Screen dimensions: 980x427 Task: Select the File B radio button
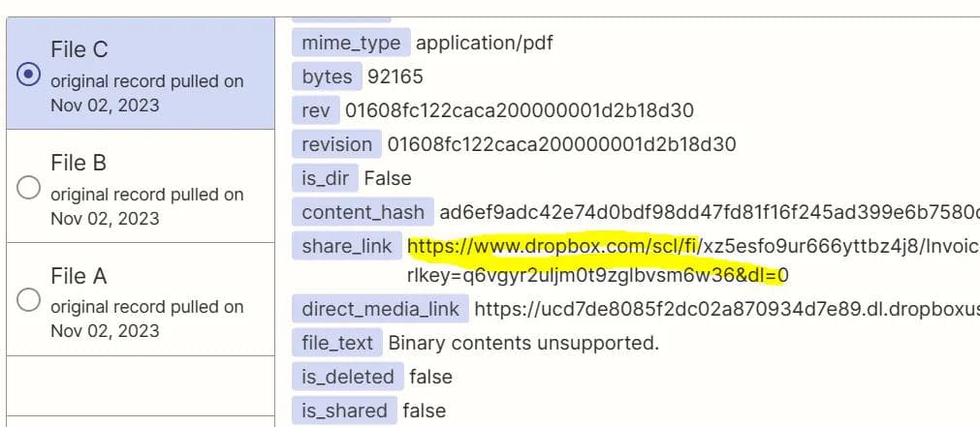click(30, 187)
